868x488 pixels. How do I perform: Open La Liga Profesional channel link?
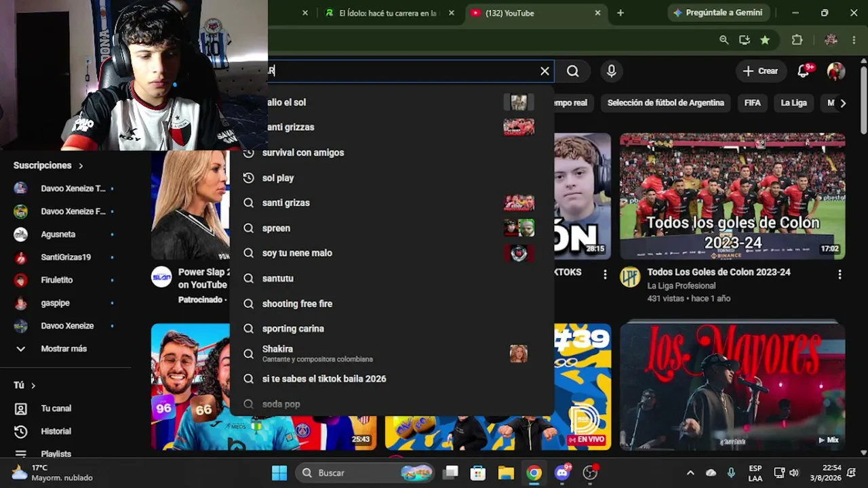click(x=682, y=286)
